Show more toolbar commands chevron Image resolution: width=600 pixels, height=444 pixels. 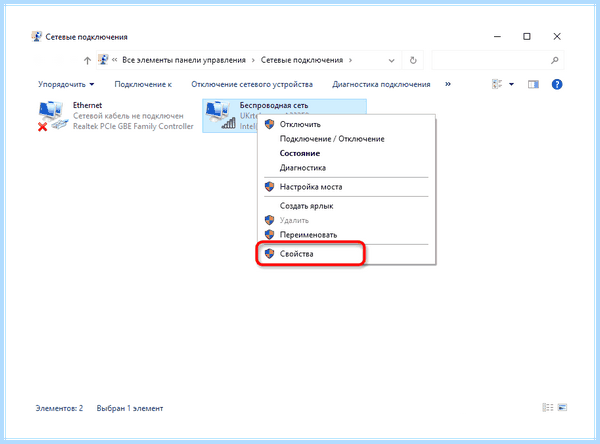pyautogui.click(x=448, y=84)
